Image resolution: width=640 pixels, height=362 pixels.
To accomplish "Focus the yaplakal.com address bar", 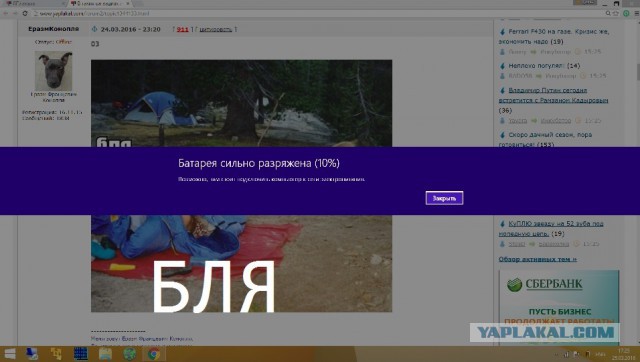I will pyautogui.click(x=318, y=13).
